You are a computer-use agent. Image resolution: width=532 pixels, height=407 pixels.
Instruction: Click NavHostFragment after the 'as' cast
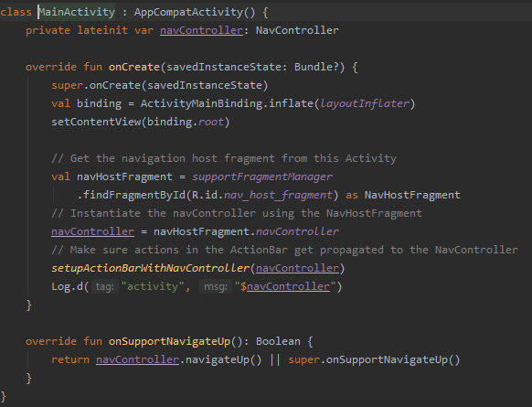click(x=412, y=195)
